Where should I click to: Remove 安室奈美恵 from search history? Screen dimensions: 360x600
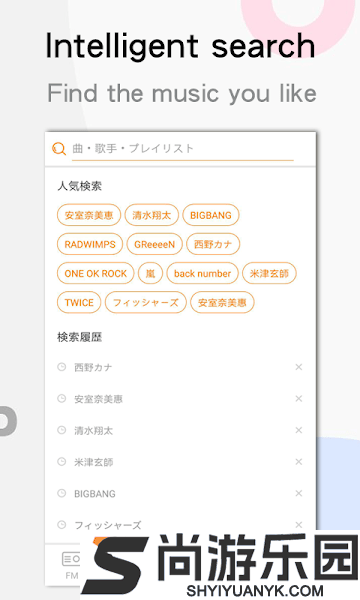(299, 399)
